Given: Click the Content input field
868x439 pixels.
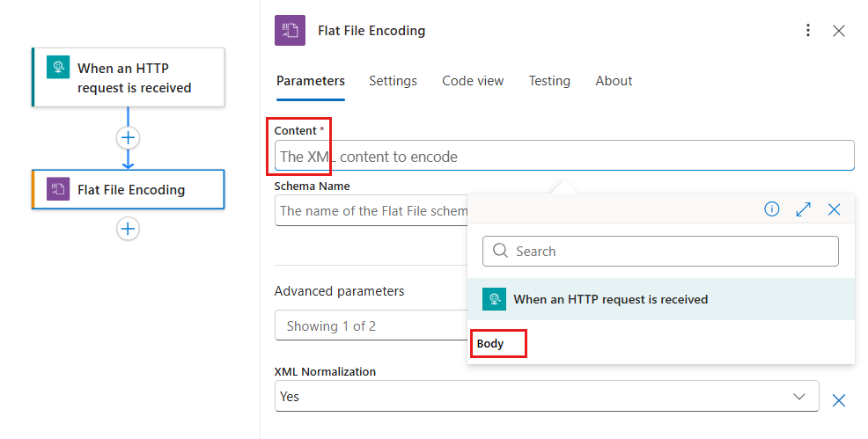Looking at the screenshot, I should point(563,157).
